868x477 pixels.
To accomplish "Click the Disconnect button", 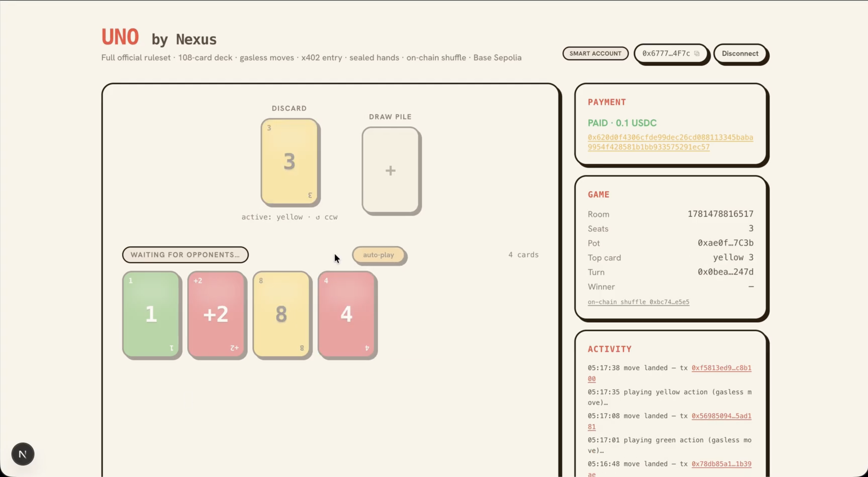I will [740, 54].
